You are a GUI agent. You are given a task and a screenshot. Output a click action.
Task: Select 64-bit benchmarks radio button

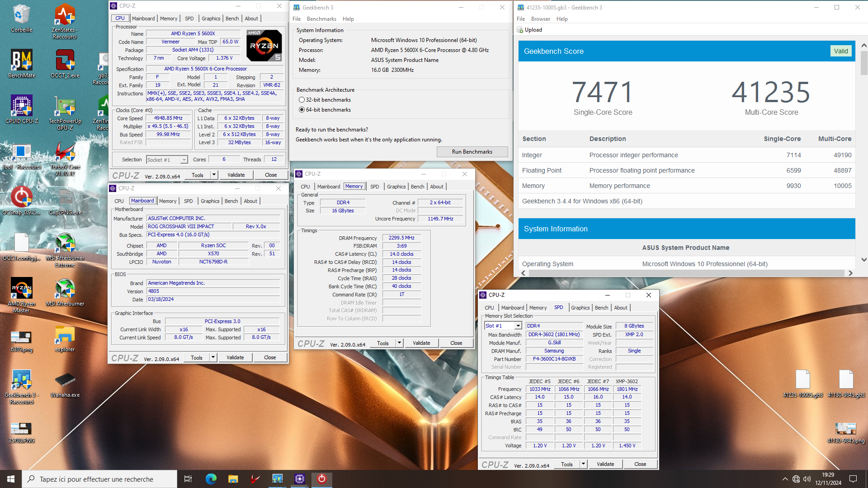[302, 110]
